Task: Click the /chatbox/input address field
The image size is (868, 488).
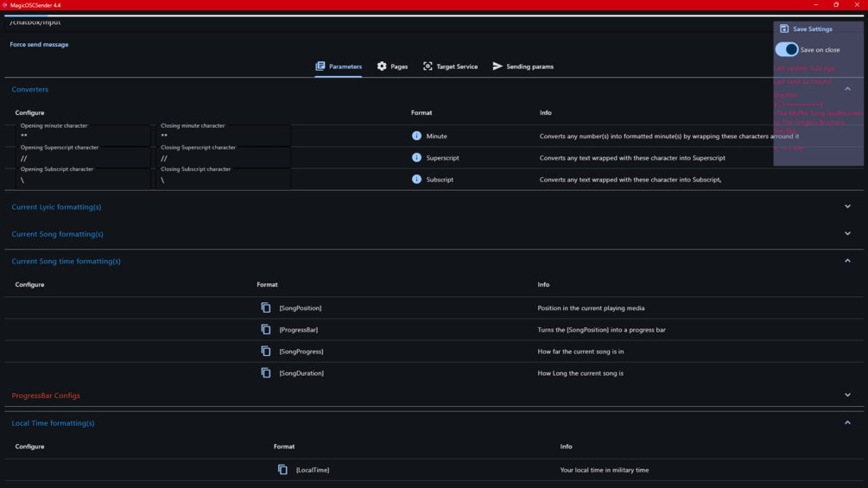Action: (x=388, y=24)
